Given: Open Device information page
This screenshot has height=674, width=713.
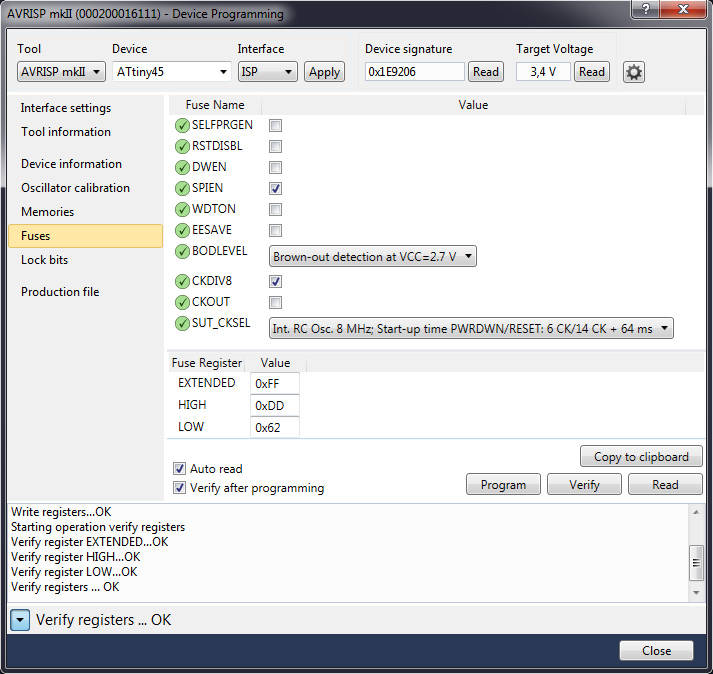Looking at the screenshot, I should point(71,164).
